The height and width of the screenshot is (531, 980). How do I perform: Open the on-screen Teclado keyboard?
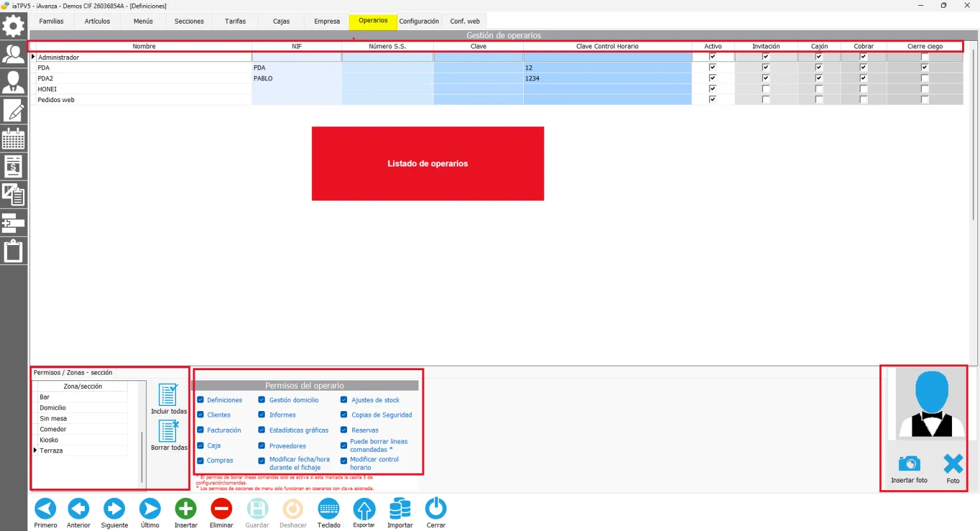coord(329,509)
